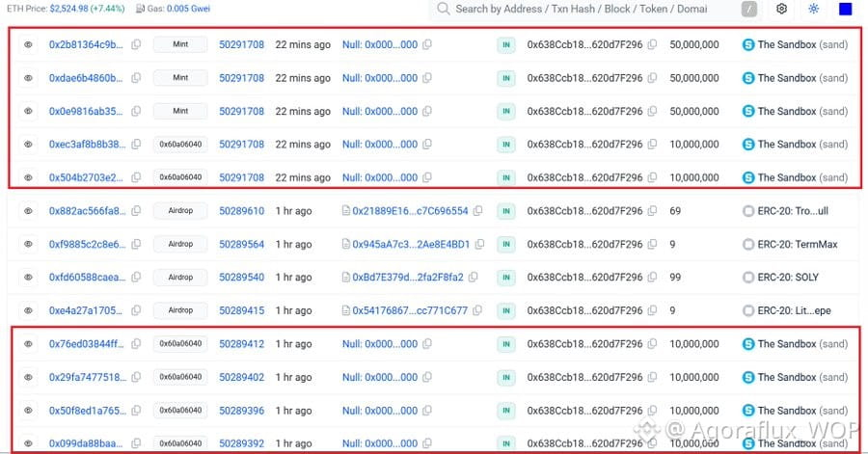Click the slash shortcut key in search box
The height and width of the screenshot is (454, 868).
click(x=749, y=9)
